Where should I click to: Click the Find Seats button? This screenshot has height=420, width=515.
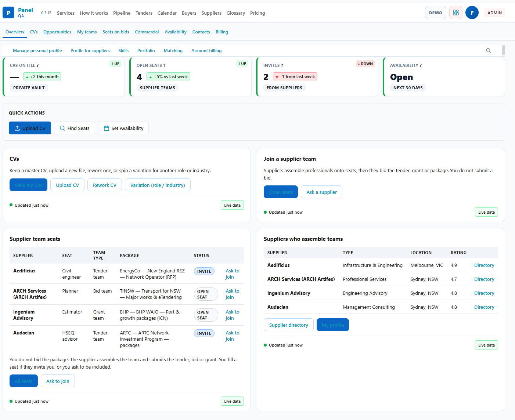pos(75,128)
